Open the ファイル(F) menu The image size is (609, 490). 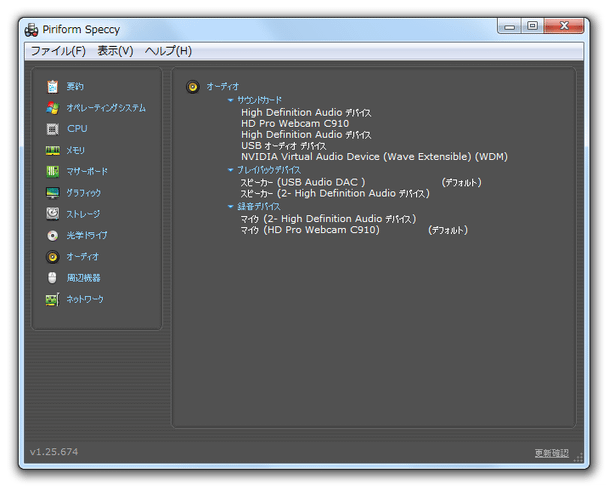pyautogui.click(x=58, y=51)
